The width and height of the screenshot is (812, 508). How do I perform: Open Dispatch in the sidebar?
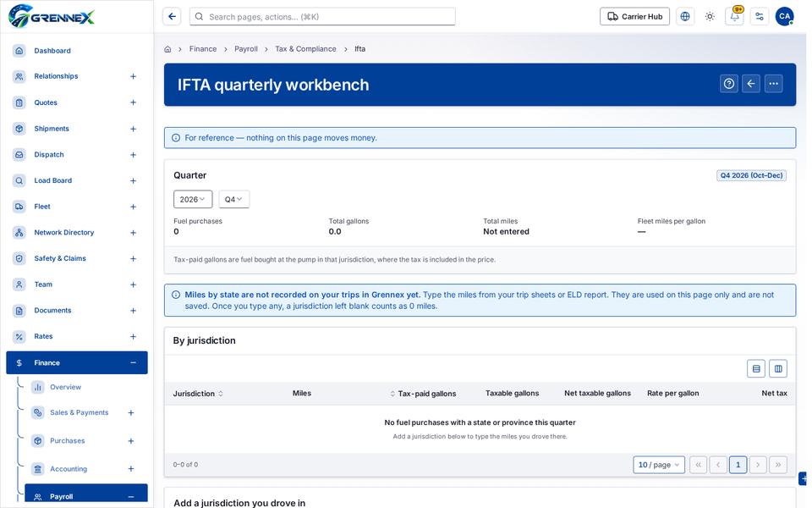[x=77, y=154]
